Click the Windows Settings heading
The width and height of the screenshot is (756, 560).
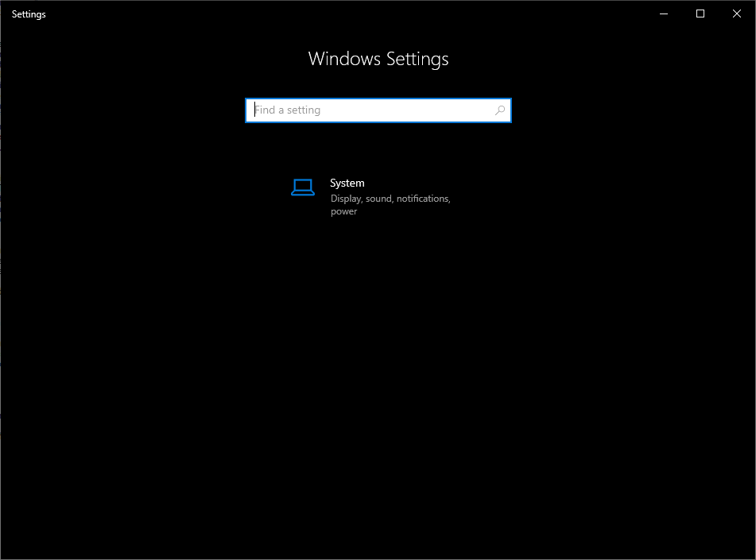(x=378, y=59)
